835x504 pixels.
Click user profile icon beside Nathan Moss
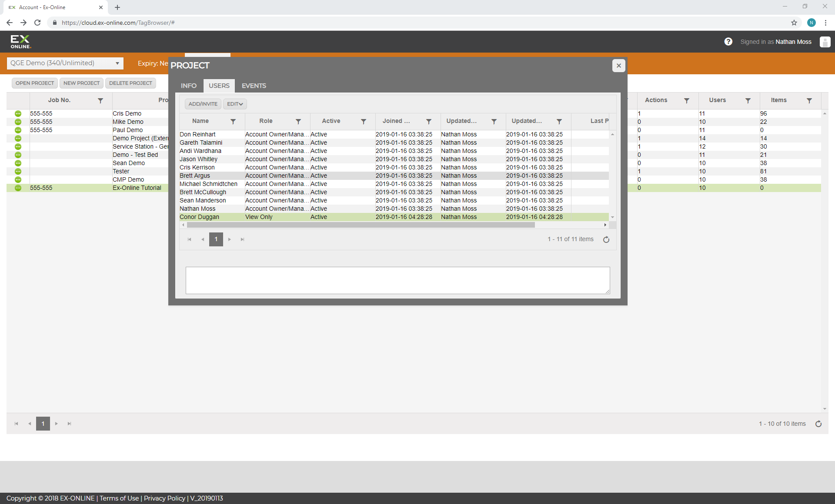(825, 42)
